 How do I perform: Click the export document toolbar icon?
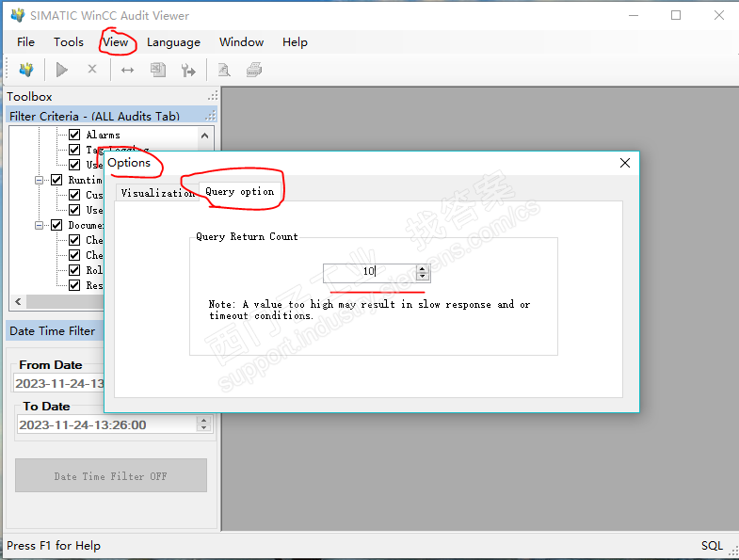(x=158, y=70)
